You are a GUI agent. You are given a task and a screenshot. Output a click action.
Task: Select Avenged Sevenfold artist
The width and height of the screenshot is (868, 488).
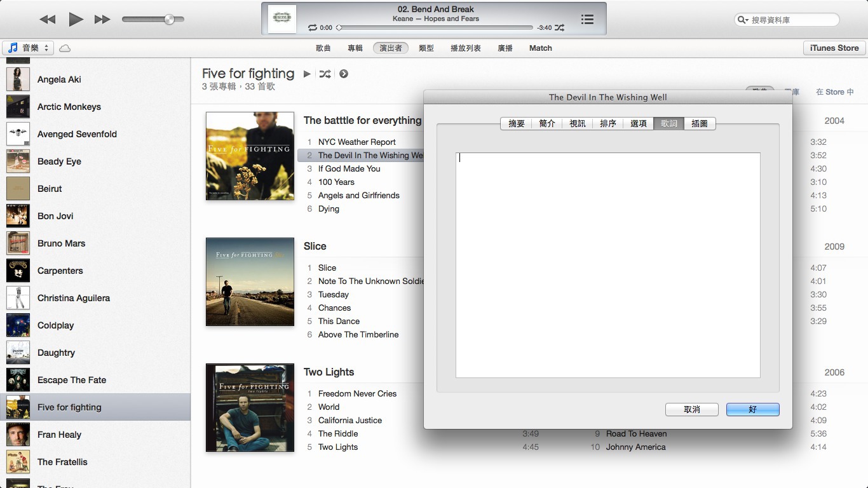point(95,134)
